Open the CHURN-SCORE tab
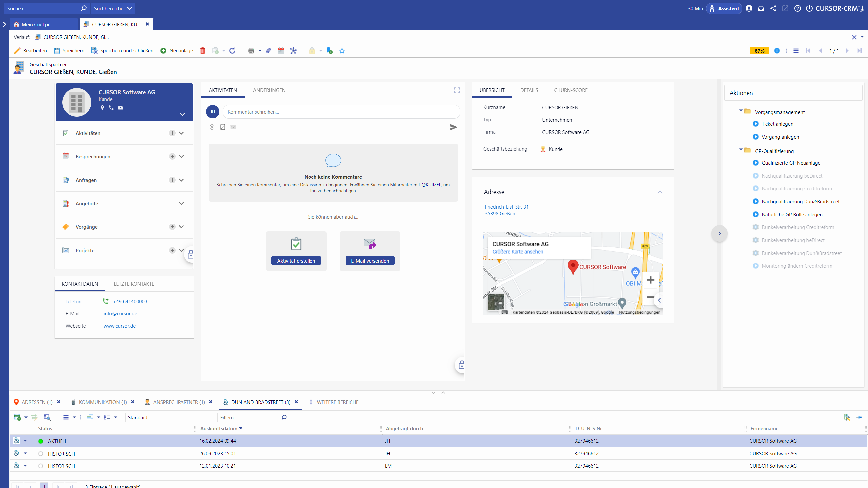The height and width of the screenshot is (488, 868). (x=570, y=90)
